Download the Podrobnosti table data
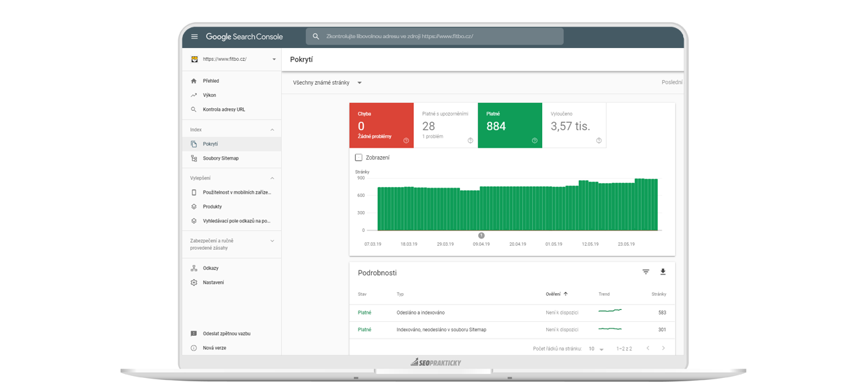Viewport: 868px width, 392px height. click(663, 272)
